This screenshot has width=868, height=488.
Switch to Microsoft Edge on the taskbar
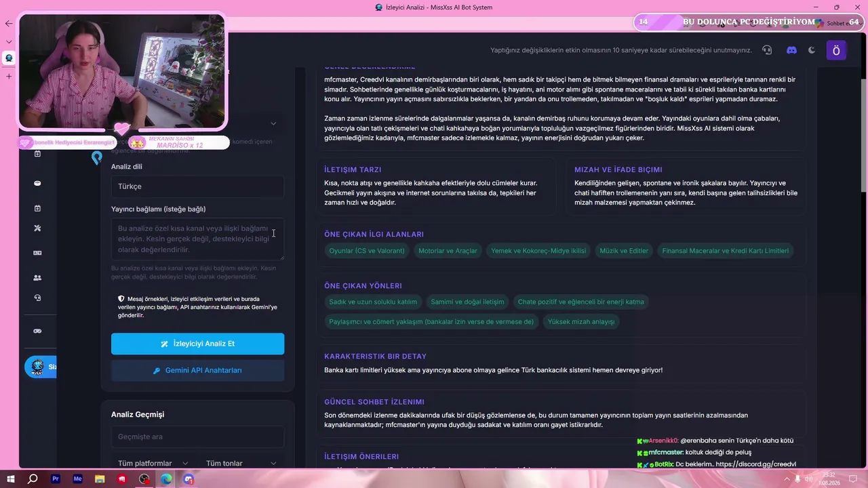[x=166, y=479]
